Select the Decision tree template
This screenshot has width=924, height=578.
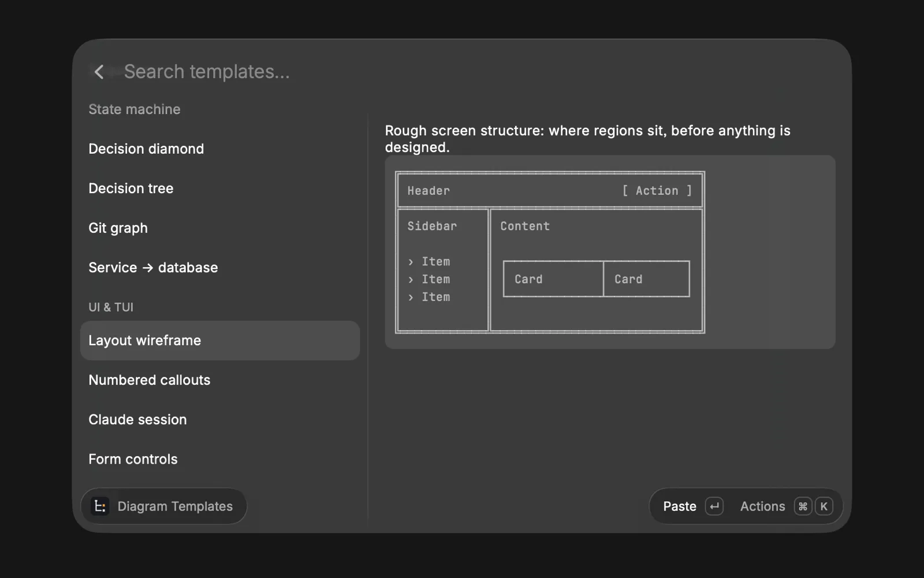pos(219,188)
